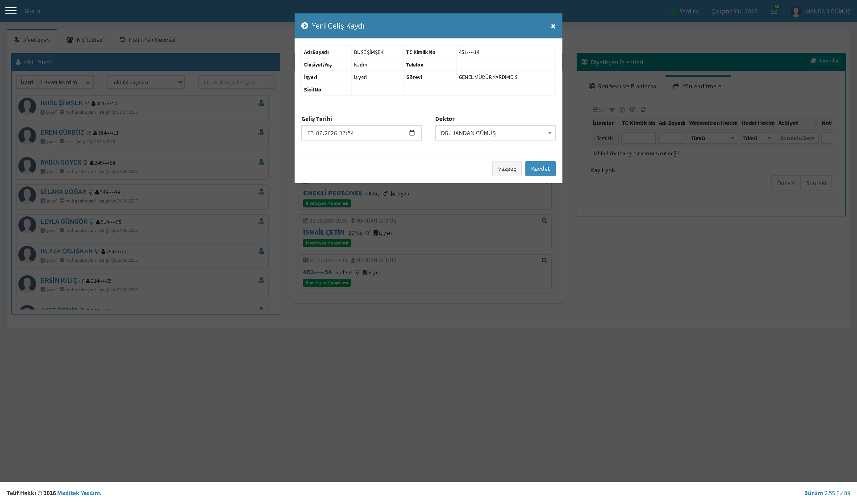The width and height of the screenshot is (857, 504).
Task: Click magnifier icon on İSMAİL ÇETİN record
Action: point(545,221)
